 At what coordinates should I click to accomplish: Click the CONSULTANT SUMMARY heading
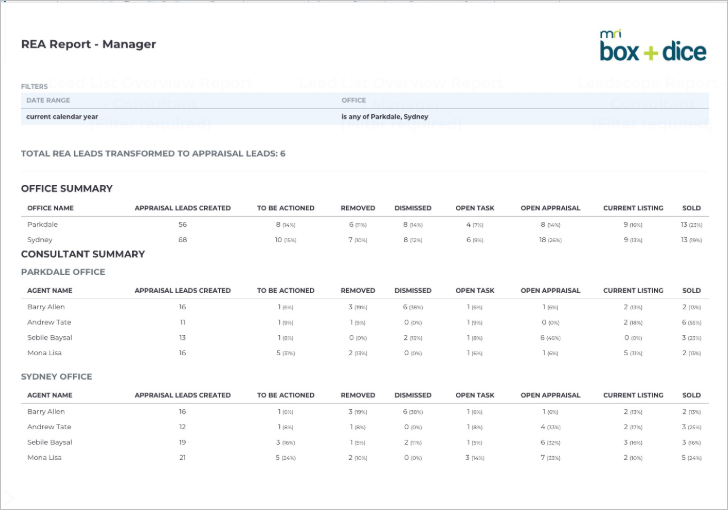pyautogui.click(x=83, y=254)
